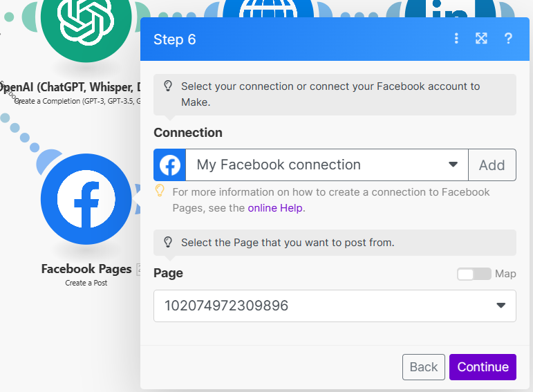Go to the previous step with Back
The image size is (533, 392).
click(424, 367)
